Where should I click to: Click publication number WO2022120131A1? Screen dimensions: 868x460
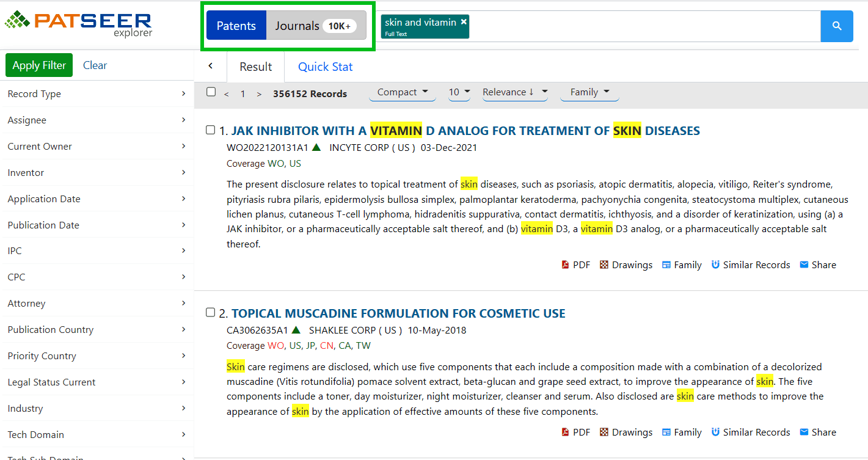268,148
